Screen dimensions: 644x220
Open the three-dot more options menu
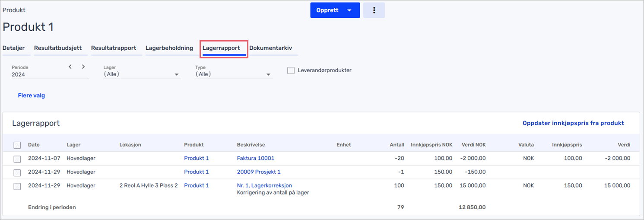(x=374, y=10)
